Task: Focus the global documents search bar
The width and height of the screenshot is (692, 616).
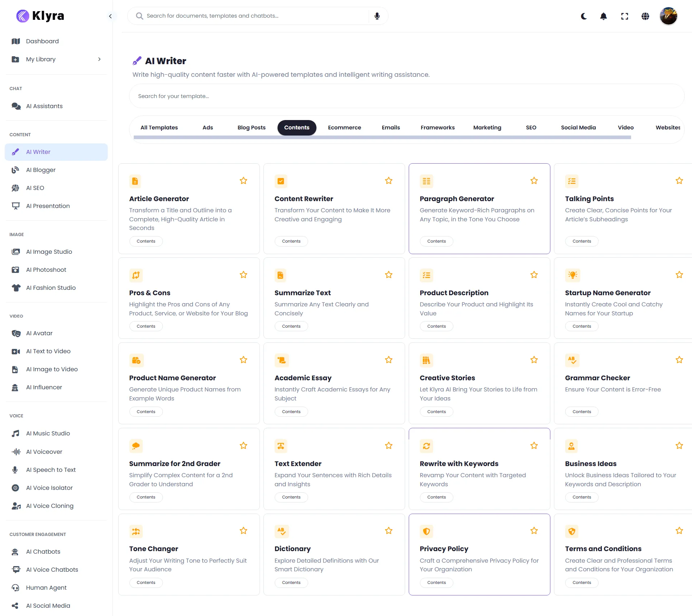Action: coord(249,16)
